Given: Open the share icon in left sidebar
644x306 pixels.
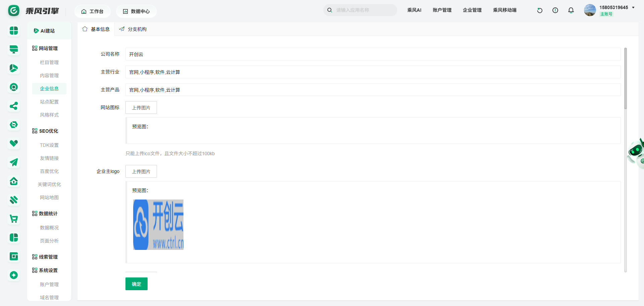Looking at the screenshot, I should click(x=14, y=106).
